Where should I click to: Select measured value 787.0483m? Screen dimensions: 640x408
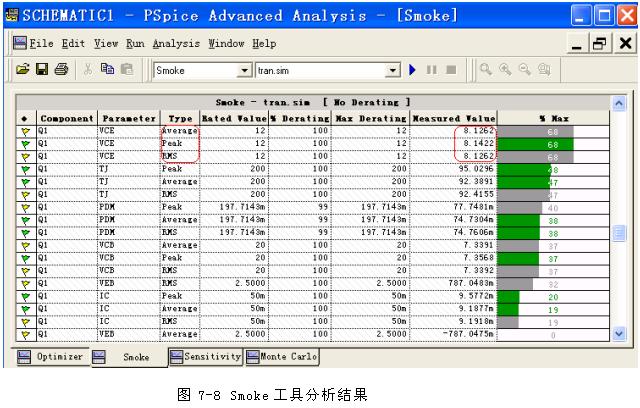[x=471, y=284]
